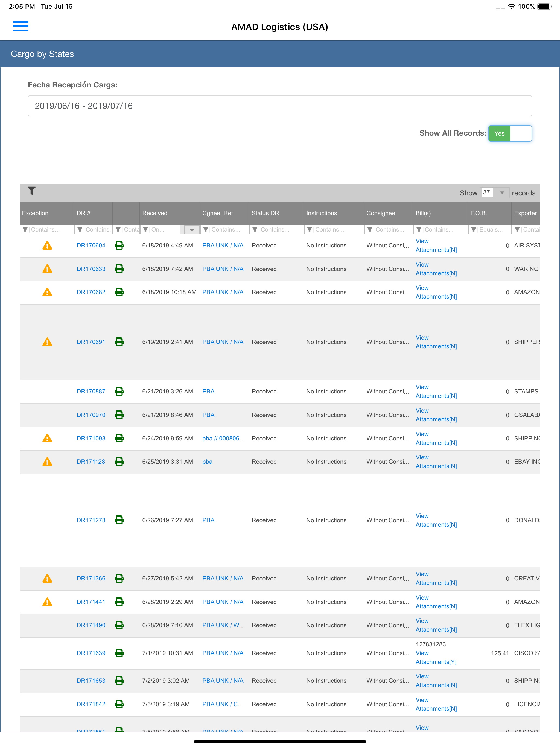560x747 pixels.
Task: Open the DR170604 link
Action: coord(91,246)
